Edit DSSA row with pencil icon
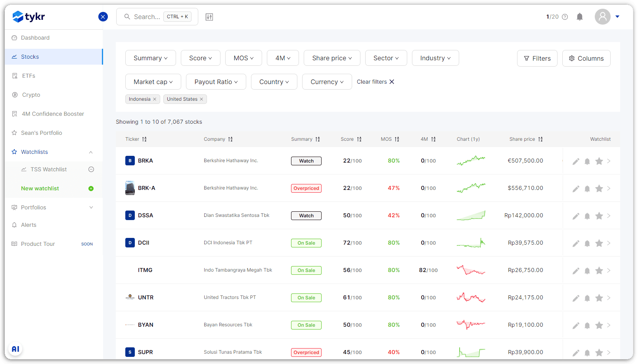This screenshot has height=364, width=638. (x=576, y=216)
